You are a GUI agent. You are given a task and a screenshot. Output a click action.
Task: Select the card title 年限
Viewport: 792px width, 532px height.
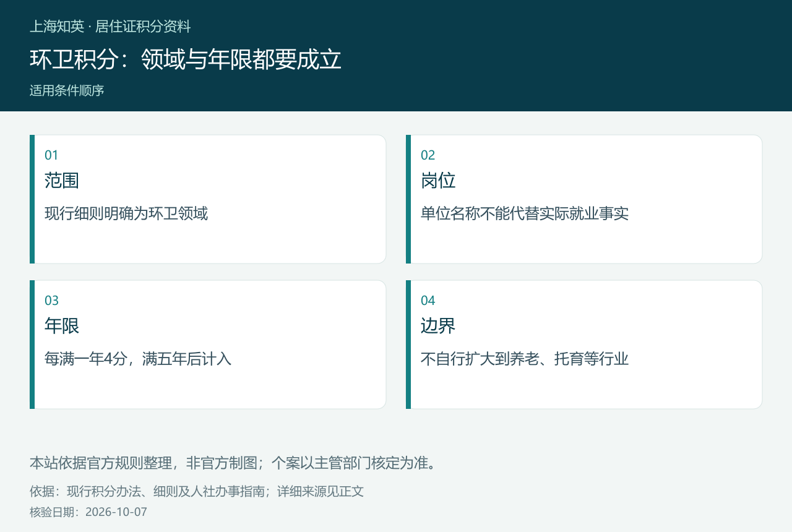tap(62, 326)
